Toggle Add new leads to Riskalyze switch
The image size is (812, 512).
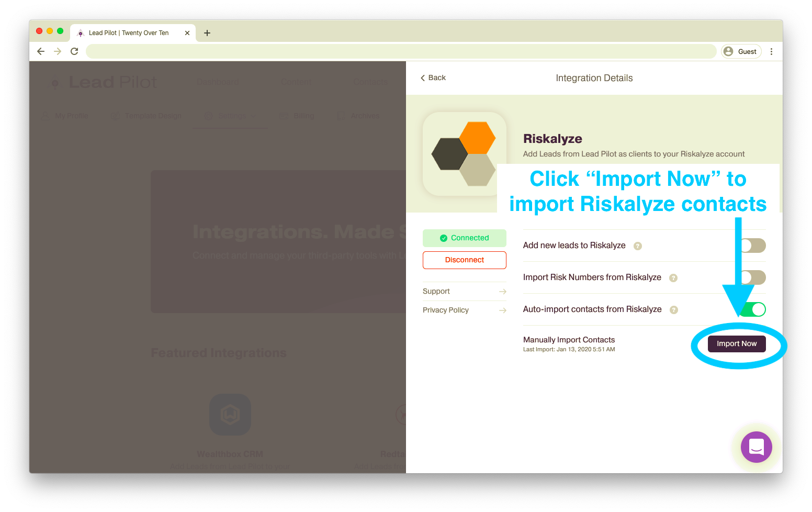(753, 246)
